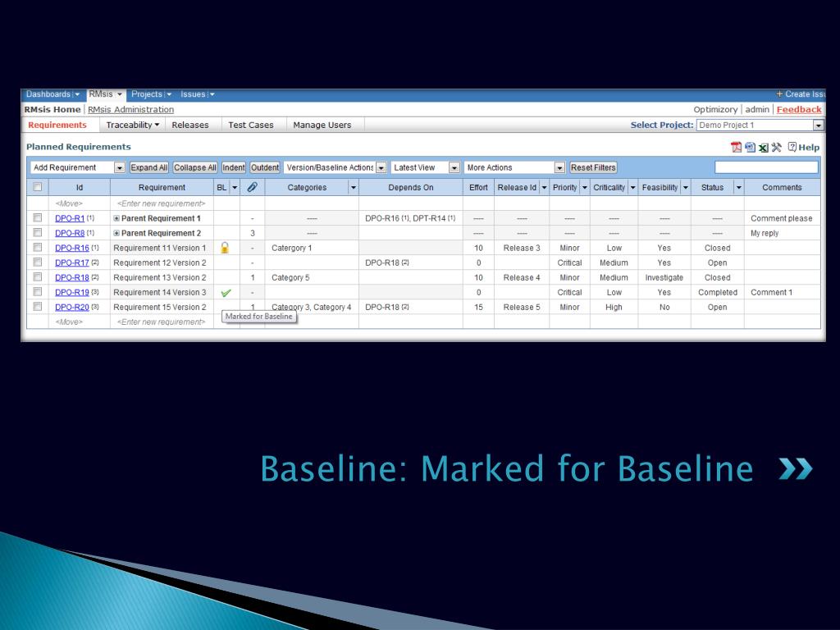The width and height of the screenshot is (840, 630).
Task: Open requirement DPO-R19 link
Action: coord(72,293)
